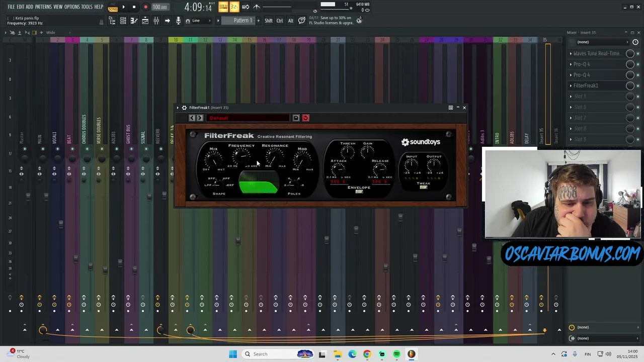Toggle the magnet snap icon
Screen dimensions: 644x362
[188, 21]
